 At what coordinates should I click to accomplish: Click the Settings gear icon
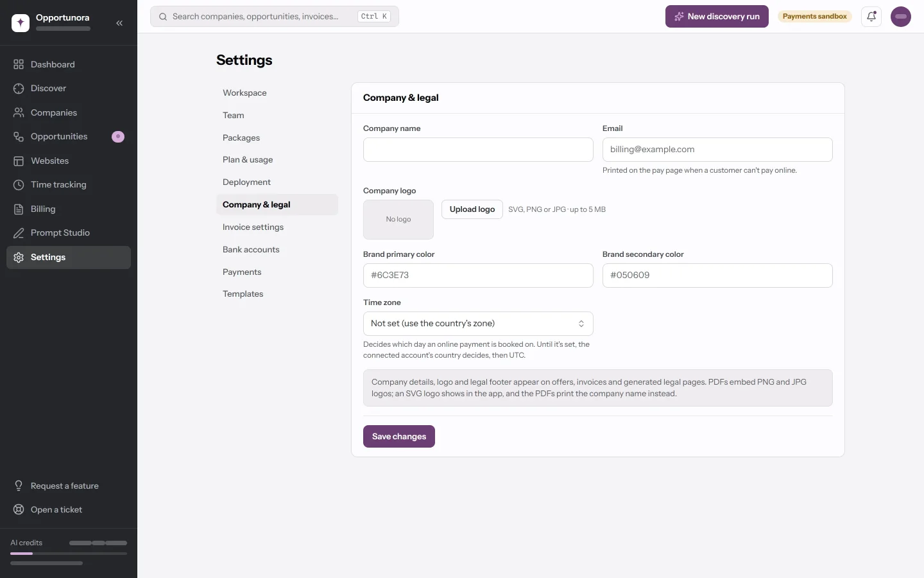[19, 257]
